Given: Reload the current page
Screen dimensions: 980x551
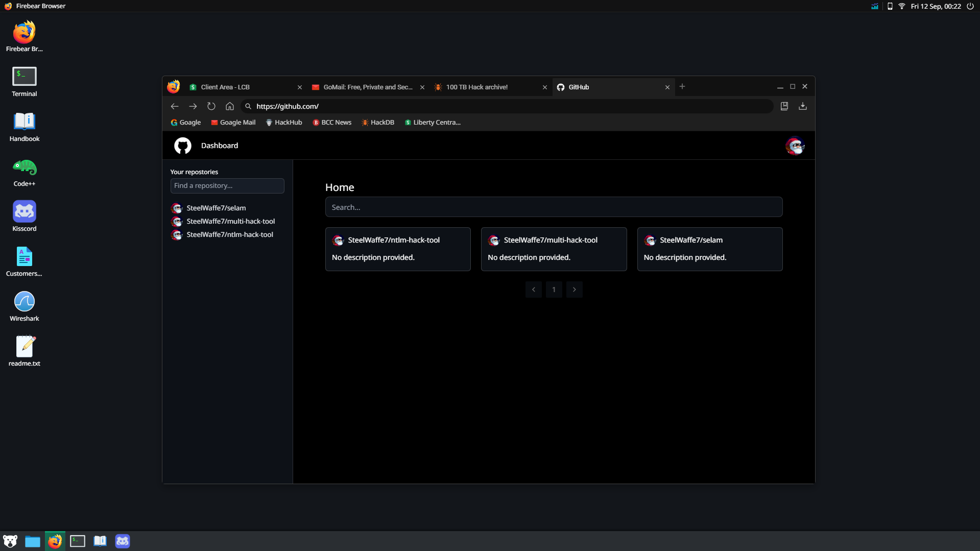Looking at the screenshot, I should point(211,106).
